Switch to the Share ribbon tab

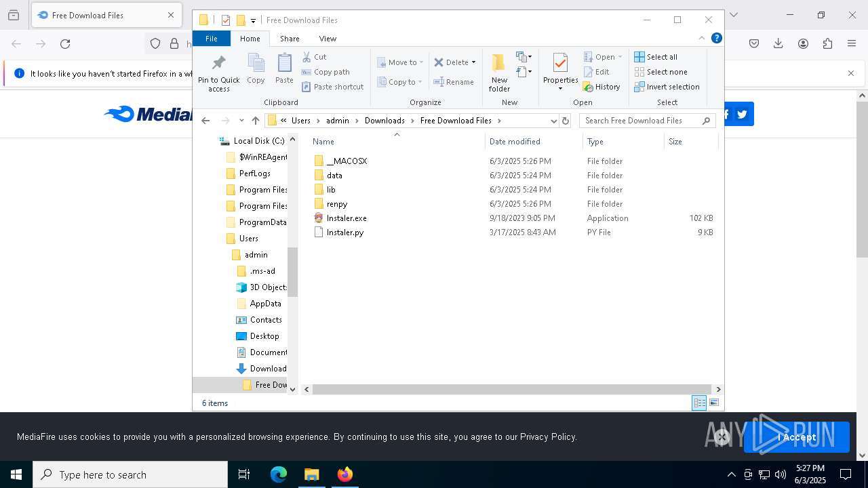click(290, 39)
